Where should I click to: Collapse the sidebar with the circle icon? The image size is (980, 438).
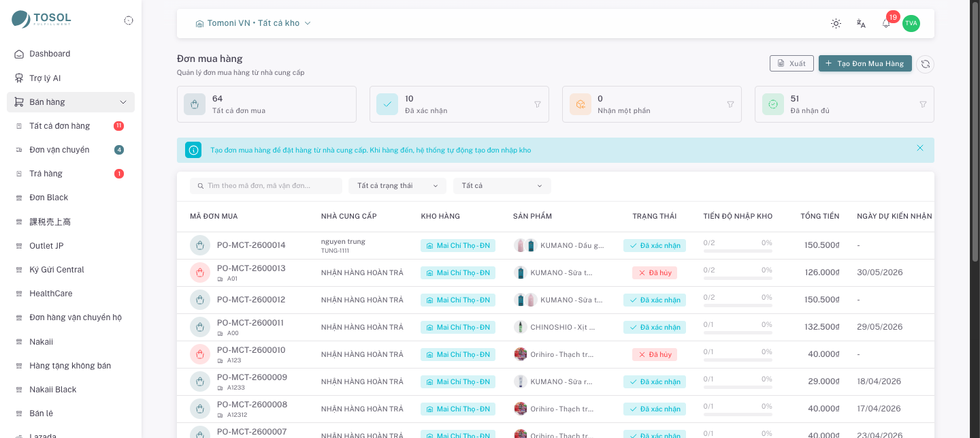(x=129, y=20)
